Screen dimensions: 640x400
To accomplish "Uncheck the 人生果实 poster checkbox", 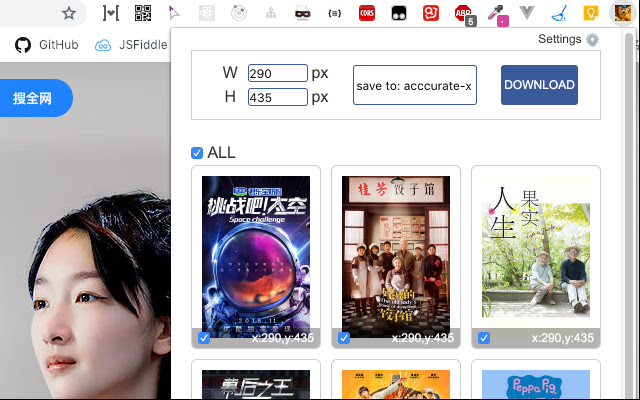I will click(x=484, y=338).
